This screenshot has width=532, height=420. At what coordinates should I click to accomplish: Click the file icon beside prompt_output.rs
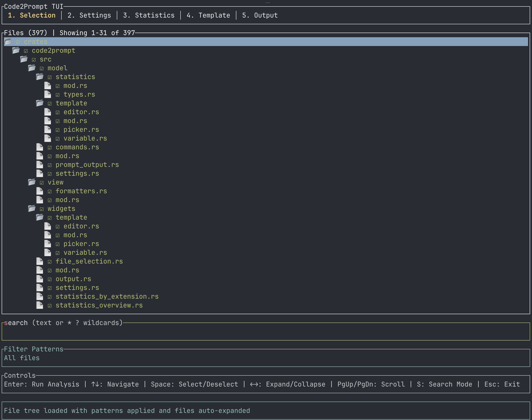click(x=40, y=165)
